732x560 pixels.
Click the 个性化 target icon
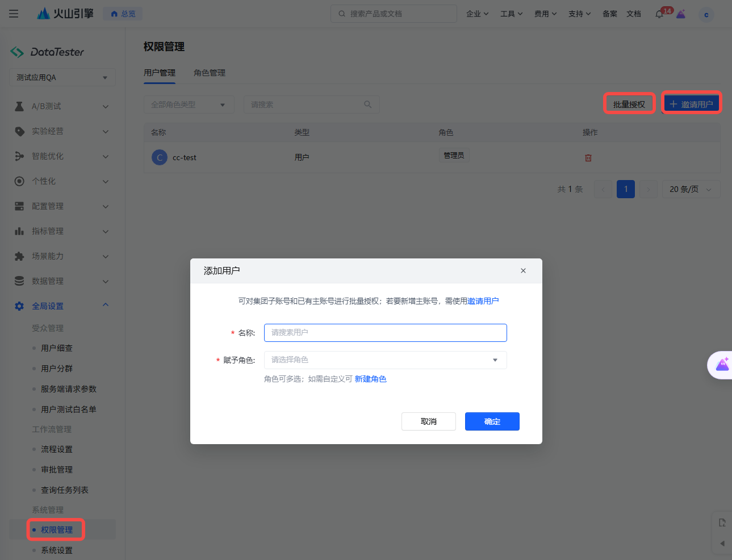point(19,181)
